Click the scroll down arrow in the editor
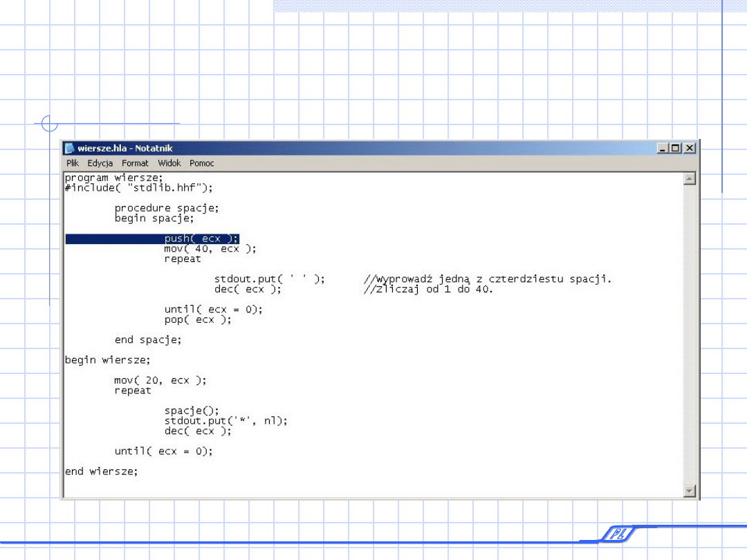This screenshot has height=560, width=747. pos(689,491)
